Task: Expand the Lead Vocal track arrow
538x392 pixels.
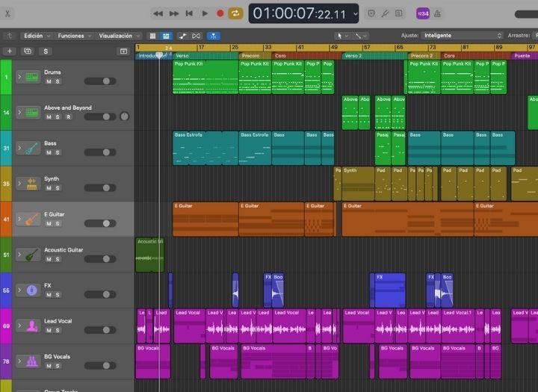Action: [x=19, y=326]
